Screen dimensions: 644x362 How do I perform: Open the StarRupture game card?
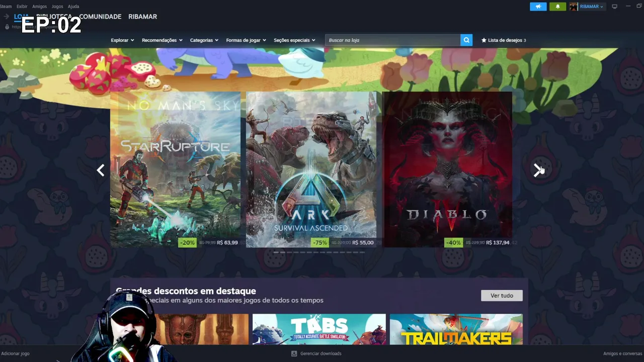175,169
